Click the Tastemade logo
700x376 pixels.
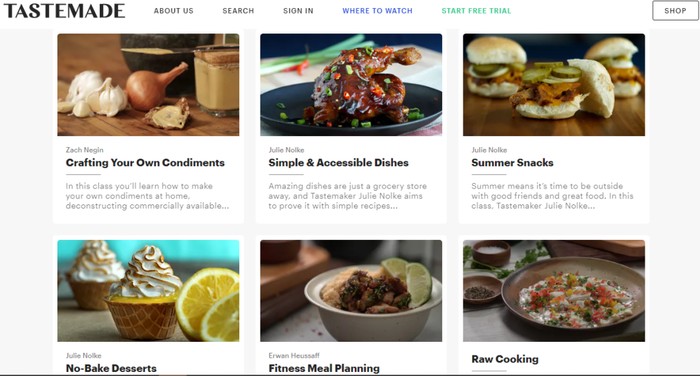64,11
